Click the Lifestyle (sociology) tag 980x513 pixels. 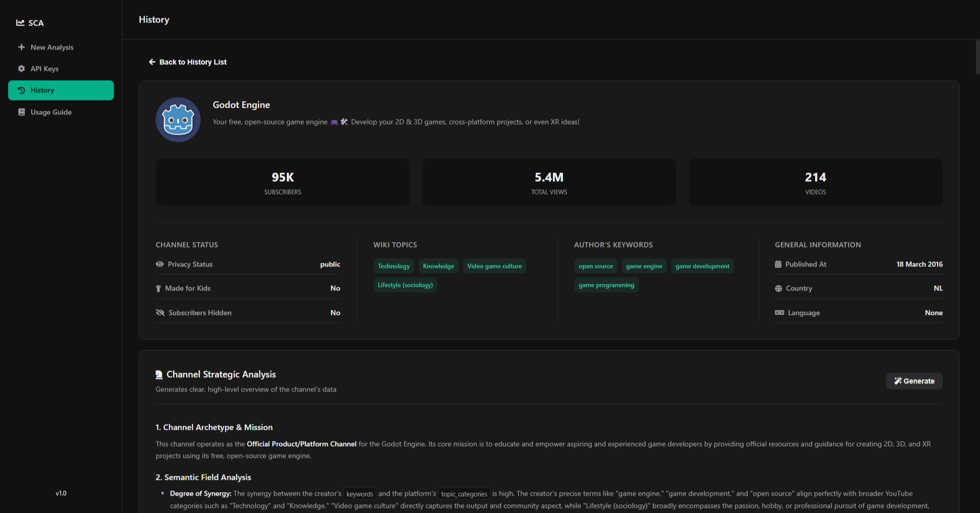405,285
